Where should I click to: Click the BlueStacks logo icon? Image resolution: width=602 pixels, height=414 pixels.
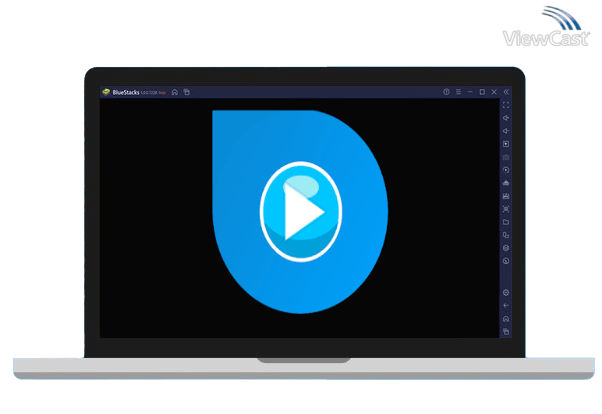106,92
